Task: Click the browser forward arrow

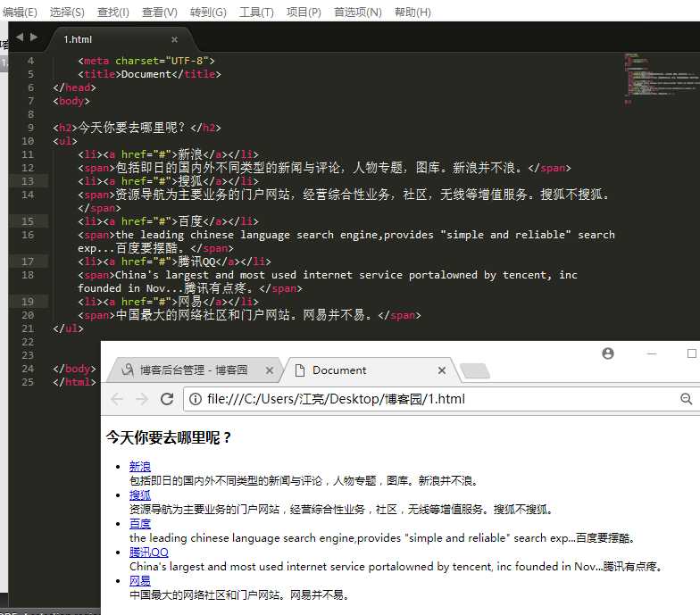Action: [x=142, y=398]
